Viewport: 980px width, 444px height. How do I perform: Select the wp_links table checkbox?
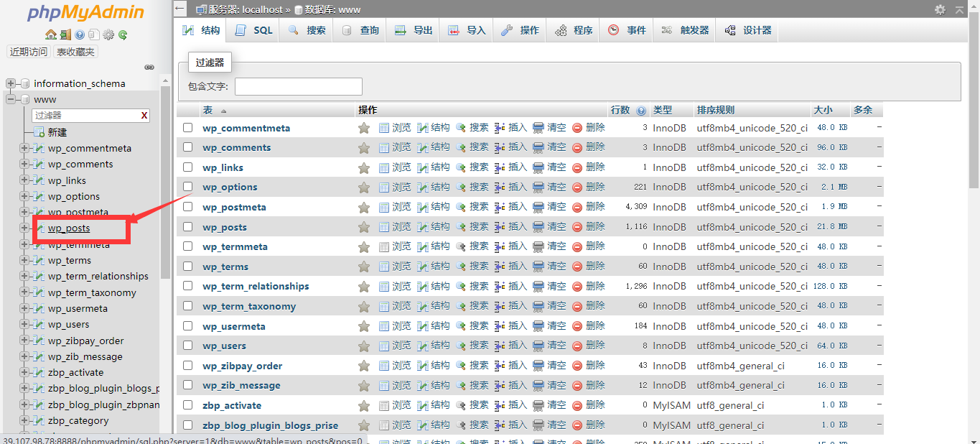click(x=187, y=167)
